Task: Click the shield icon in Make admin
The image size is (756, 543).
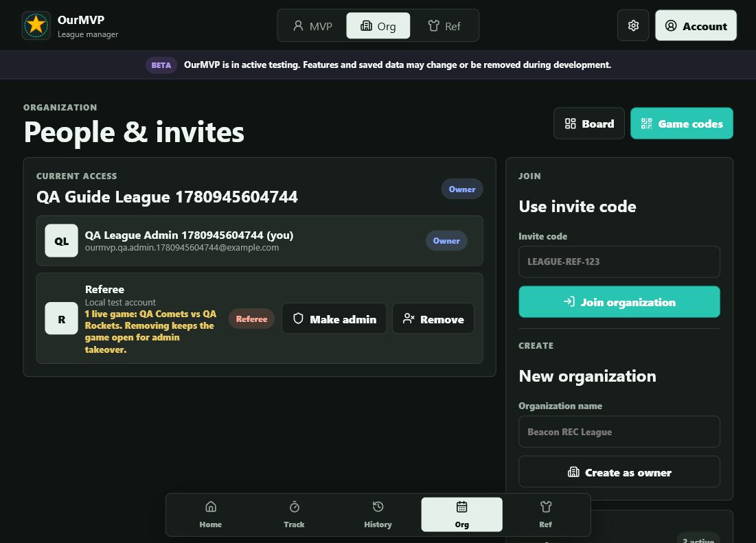Action: point(299,319)
